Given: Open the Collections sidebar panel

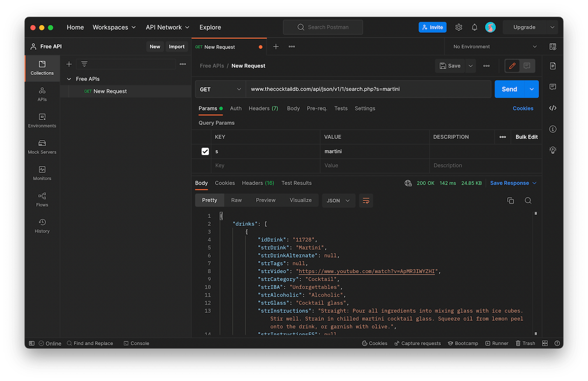Looking at the screenshot, I should click(x=42, y=68).
